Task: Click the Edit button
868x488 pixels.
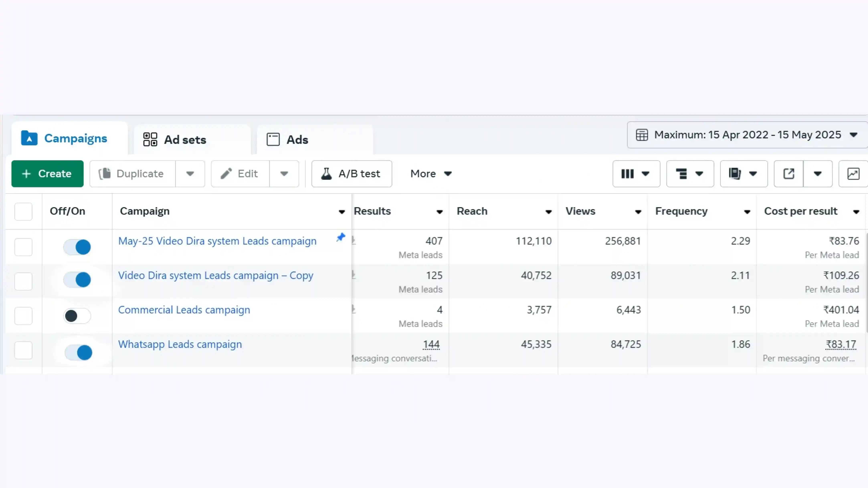Action: 240,174
